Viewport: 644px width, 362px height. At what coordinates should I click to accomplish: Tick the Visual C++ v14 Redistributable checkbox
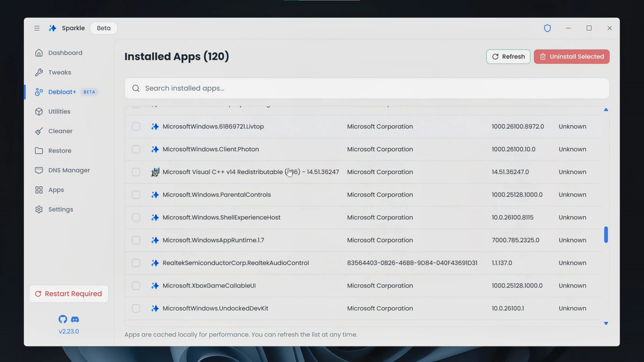[136, 172]
